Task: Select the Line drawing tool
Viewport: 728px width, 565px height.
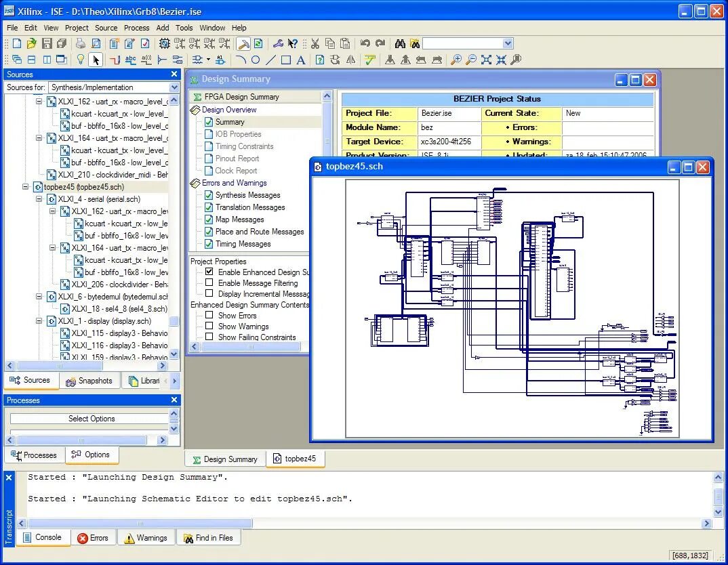Action: click(270, 60)
